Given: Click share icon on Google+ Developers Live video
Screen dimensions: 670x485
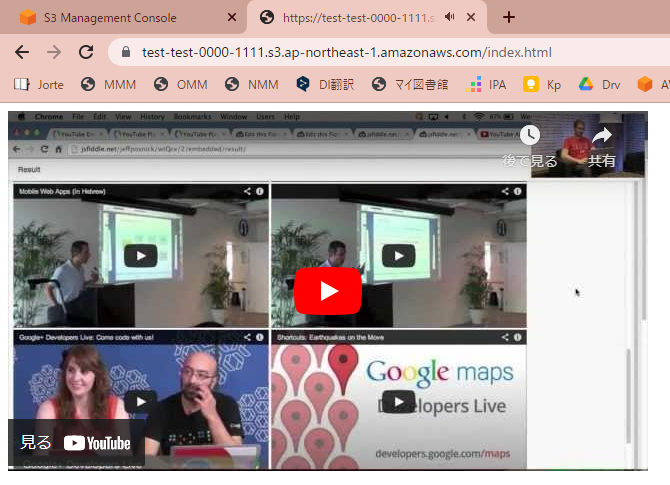Looking at the screenshot, I should (247, 337).
